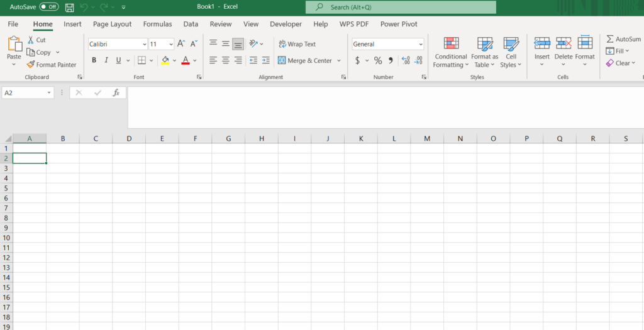644x330 pixels.
Task: Switch to the Page Layout tab
Action: (112, 24)
